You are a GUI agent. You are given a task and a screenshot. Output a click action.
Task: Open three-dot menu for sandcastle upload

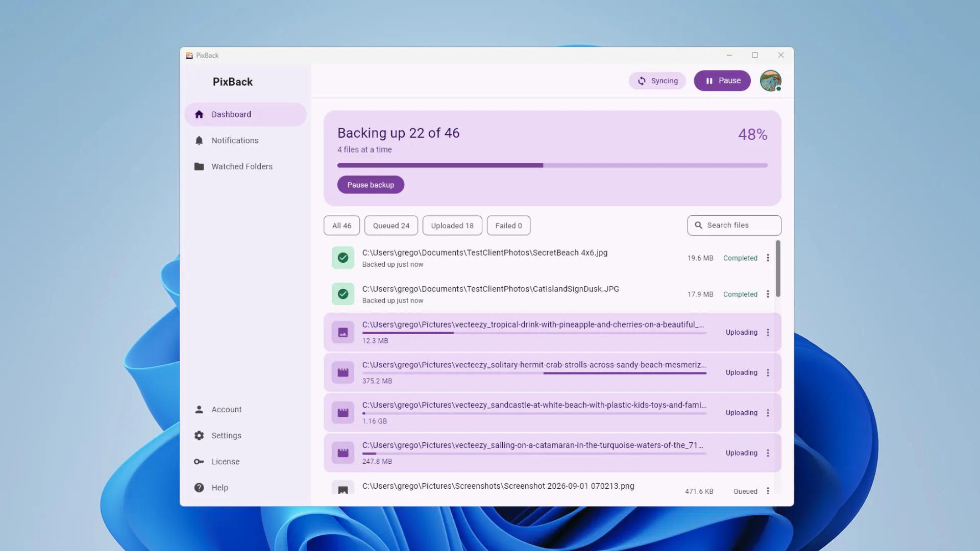(768, 413)
